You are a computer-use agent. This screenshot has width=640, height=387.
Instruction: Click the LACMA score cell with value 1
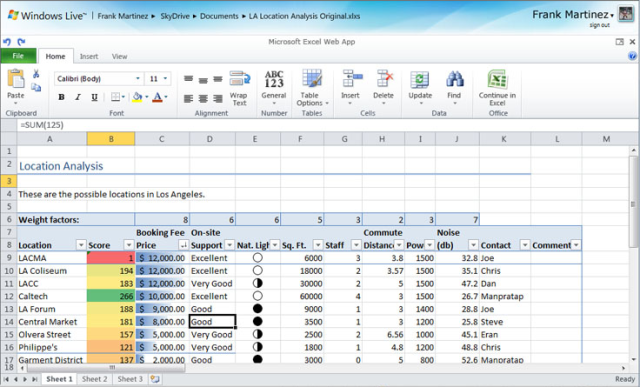tap(111, 258)
